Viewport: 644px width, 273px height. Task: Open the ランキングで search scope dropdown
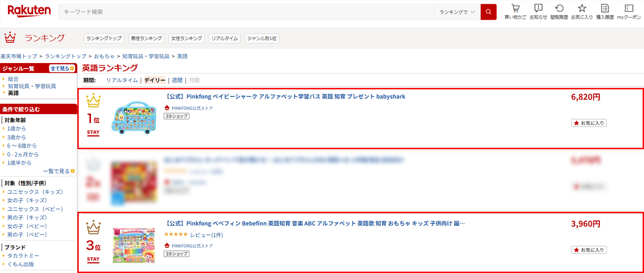tap(457, 12)
